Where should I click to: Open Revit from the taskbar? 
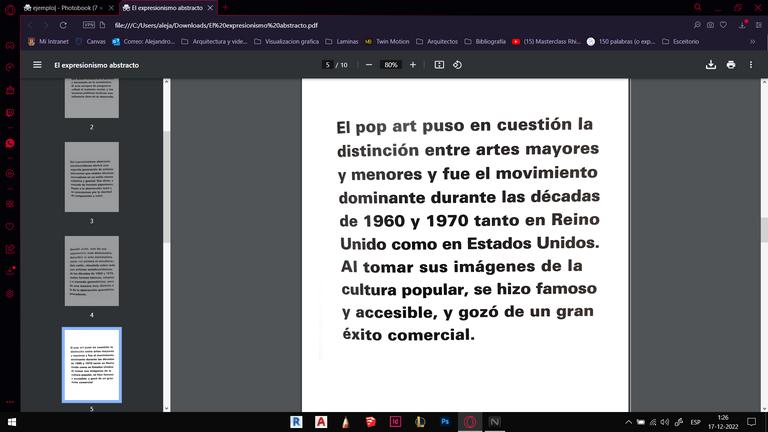tap(296, 422)
